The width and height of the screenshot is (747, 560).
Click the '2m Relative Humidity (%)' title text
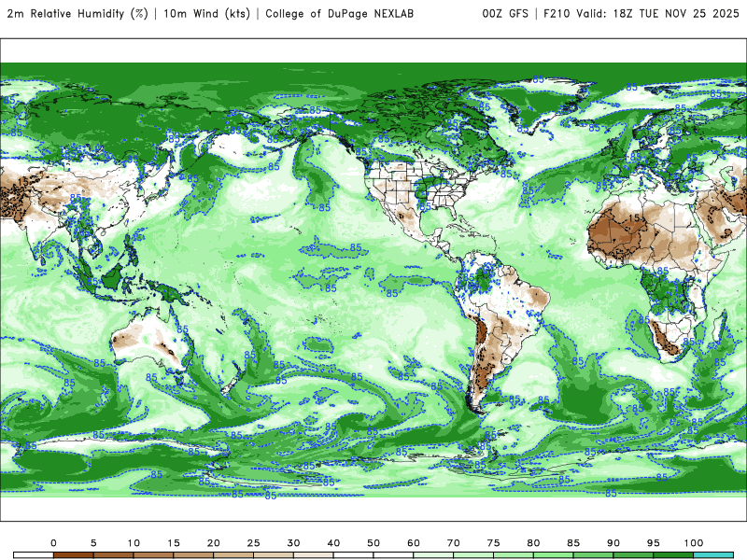point(78,13)
